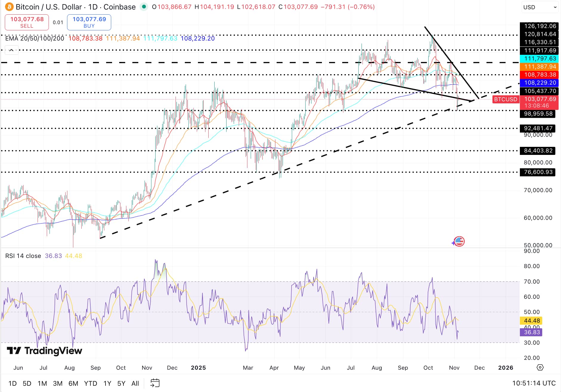This screenshot has width=561, height=392.
Task: Click the purple 36.83 RSI value tag
Action: tap(531, 332)
